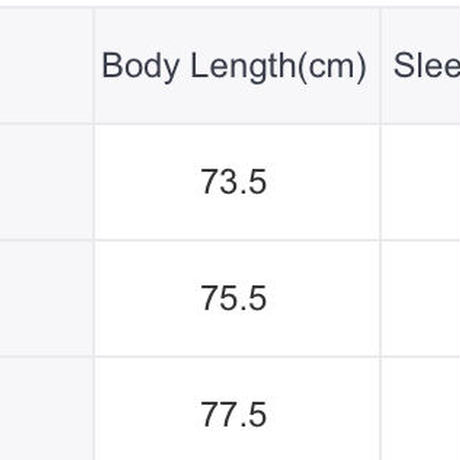Viewport: 460px width, 460px height.
Task: Select the 75.5 body length cell
Action: [x=237, y=298]
